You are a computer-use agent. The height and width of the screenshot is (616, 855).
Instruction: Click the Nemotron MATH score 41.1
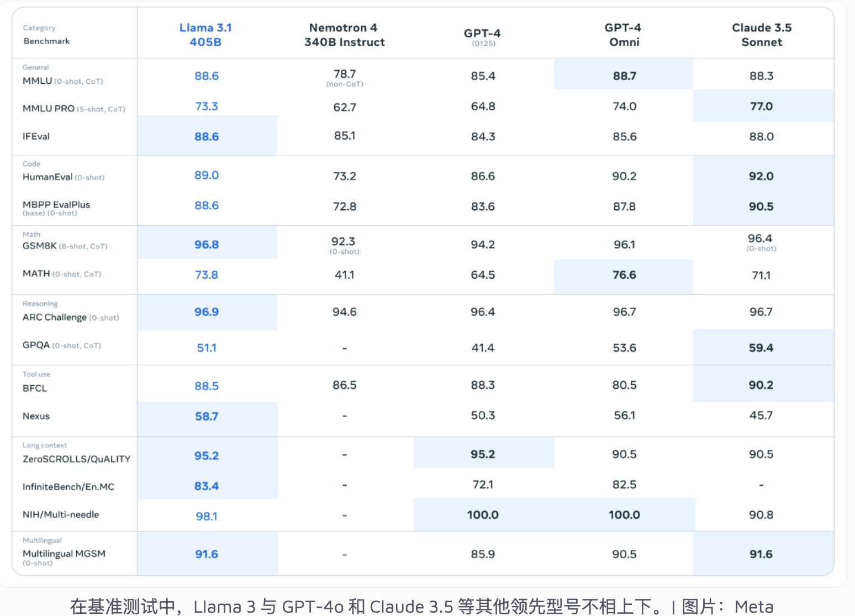(345, 275)
